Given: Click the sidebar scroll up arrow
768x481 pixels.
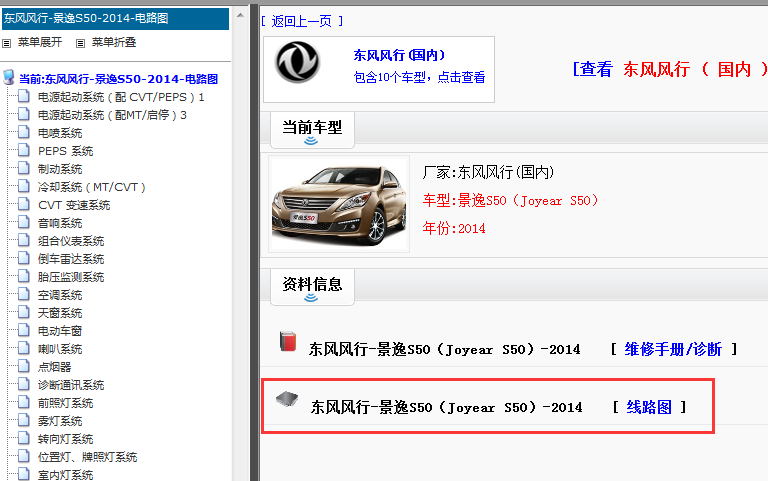Looking at the screenshot, I should pos(240,16).
